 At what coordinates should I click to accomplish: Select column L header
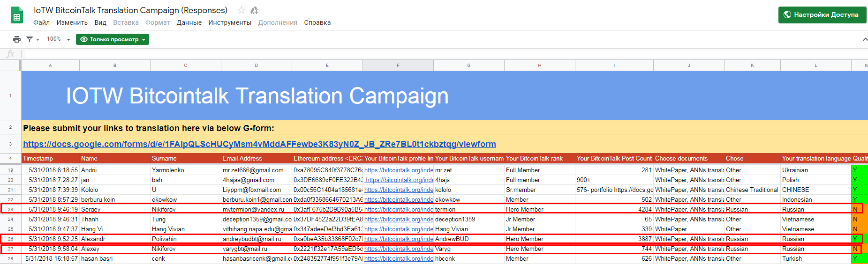click(816, 66)
